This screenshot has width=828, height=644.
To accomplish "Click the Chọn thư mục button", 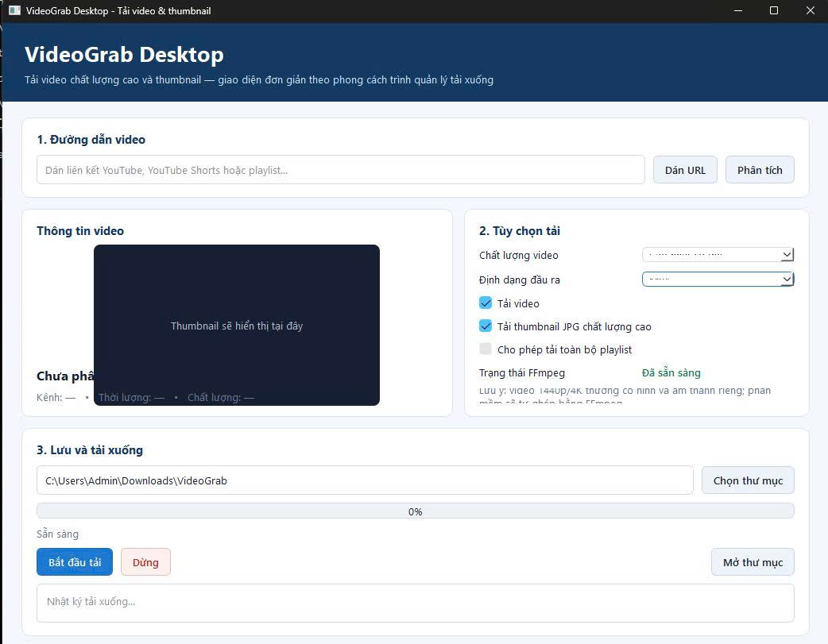I will click(748, 480).
